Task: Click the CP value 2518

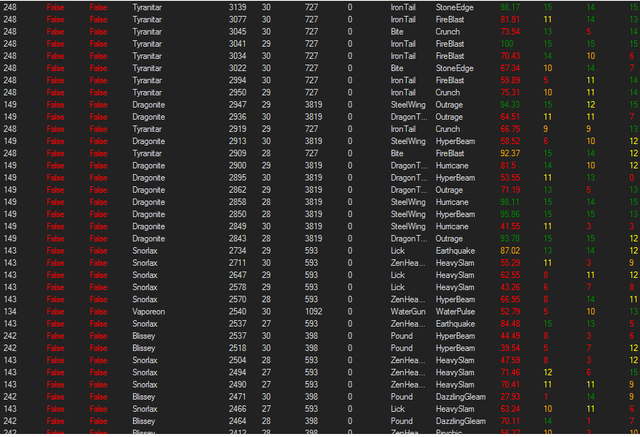Action: (x=237, y=348)
